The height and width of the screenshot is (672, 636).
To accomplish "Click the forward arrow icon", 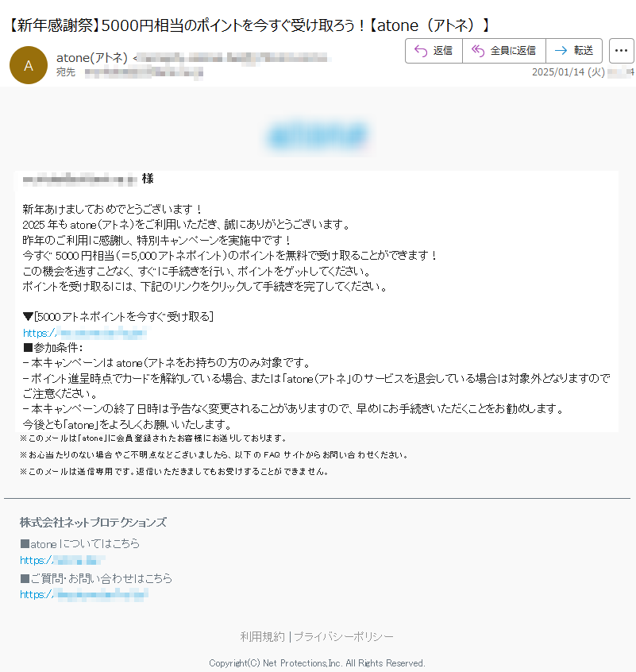I will [561, 51].
